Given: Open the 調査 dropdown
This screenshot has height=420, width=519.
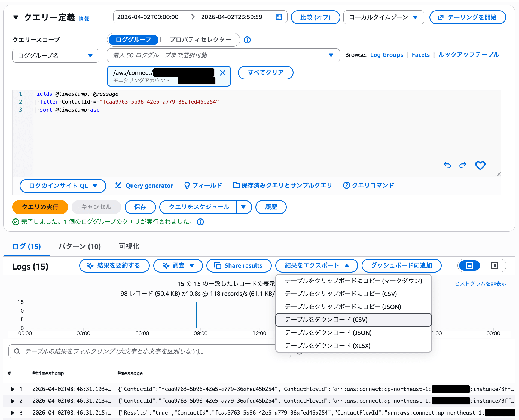Looking at the screenshot, I should [x=178, y=265].
